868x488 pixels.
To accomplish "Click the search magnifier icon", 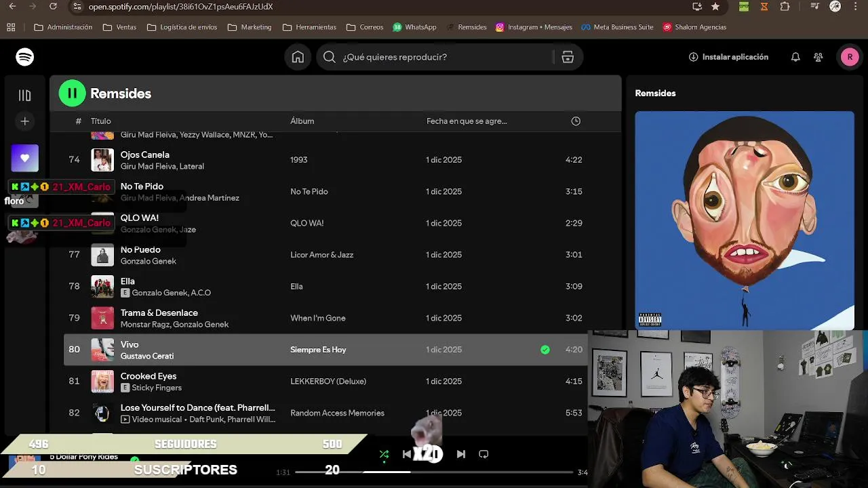I will [x=330, y=57].
